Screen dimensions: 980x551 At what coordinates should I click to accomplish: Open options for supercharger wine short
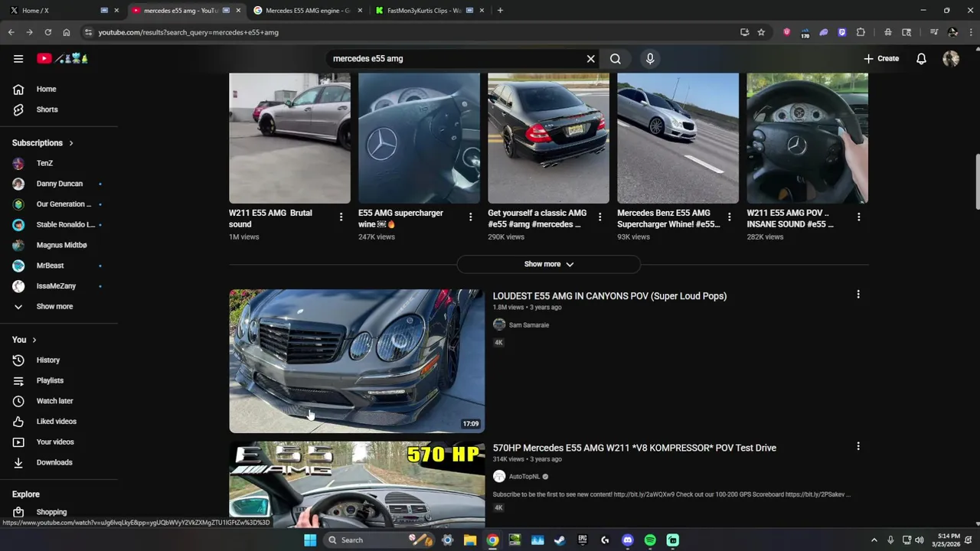[470, 217]
